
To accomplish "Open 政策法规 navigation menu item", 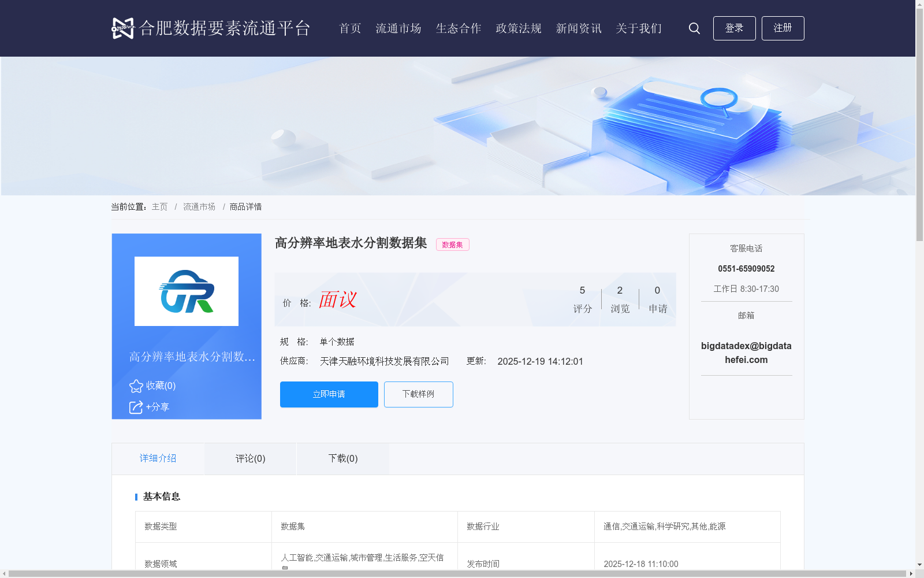I will [x=519, y=28].
